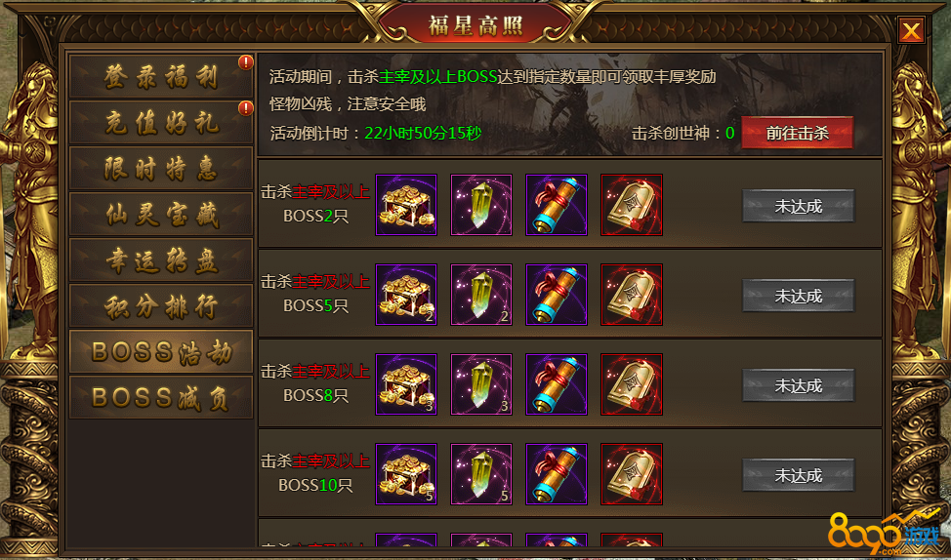Select the BOSS减负 tab
This screenshot has width=951, height=560.
pyautogui.click(x=161, y=398)
